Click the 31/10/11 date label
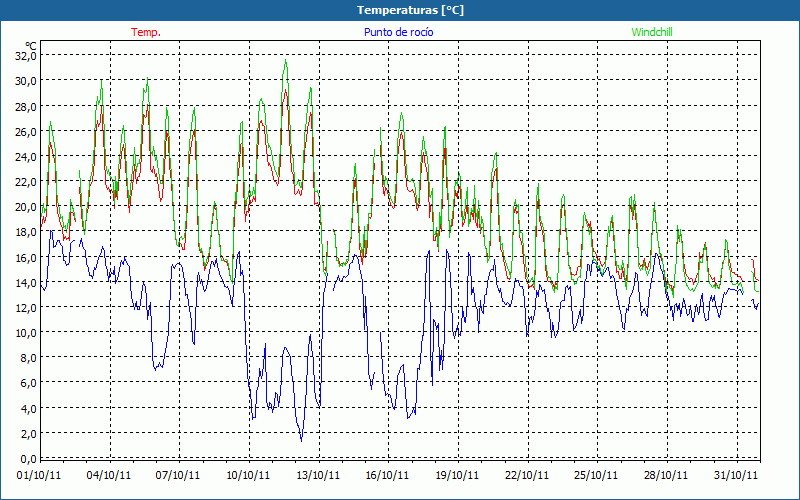This screenshot has height=500, width=800. [x=736, y=475]
